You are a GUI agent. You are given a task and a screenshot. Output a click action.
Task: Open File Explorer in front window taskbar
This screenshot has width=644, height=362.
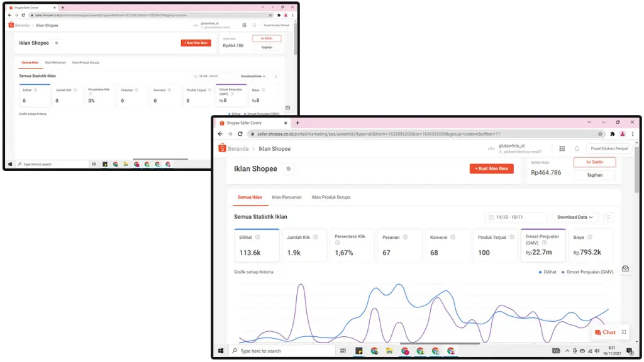point(389,351)
